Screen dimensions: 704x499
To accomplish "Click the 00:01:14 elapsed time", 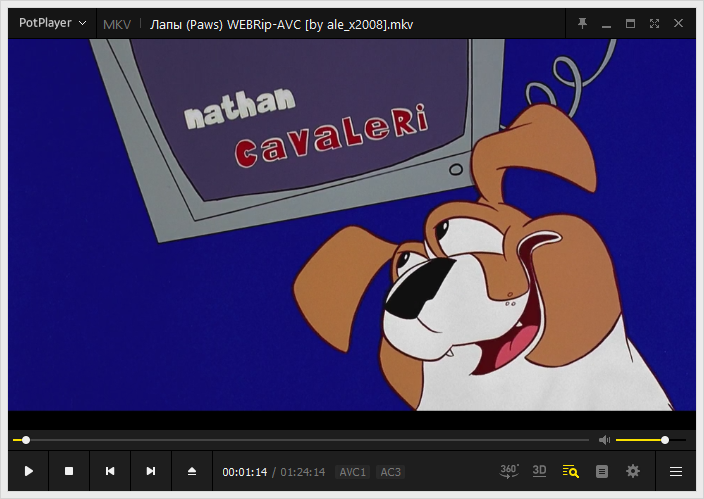I will [245, 472].
